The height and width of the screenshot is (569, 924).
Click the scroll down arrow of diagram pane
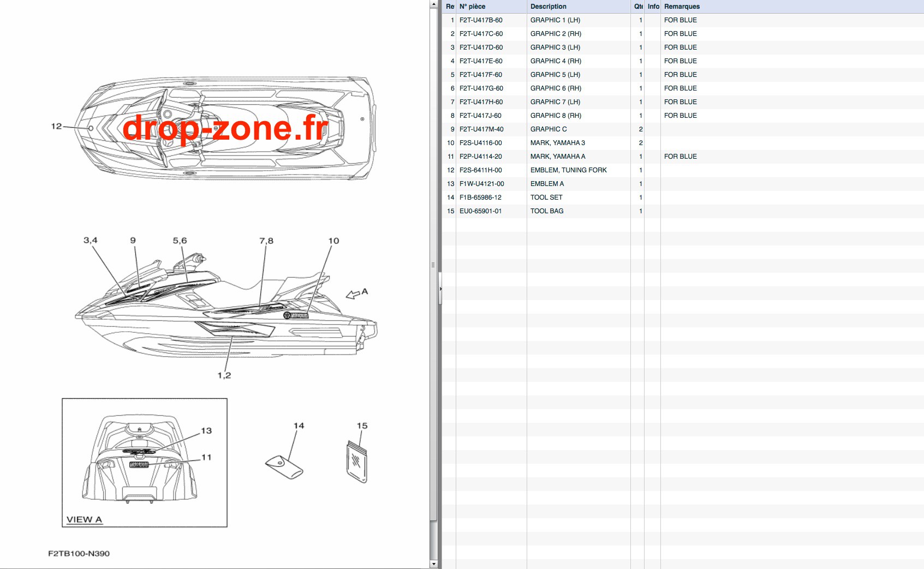[x=433, y=565]
